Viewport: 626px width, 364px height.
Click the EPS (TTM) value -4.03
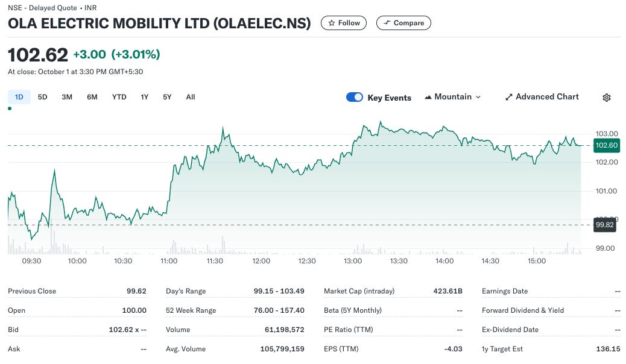(x=453, y=349)
